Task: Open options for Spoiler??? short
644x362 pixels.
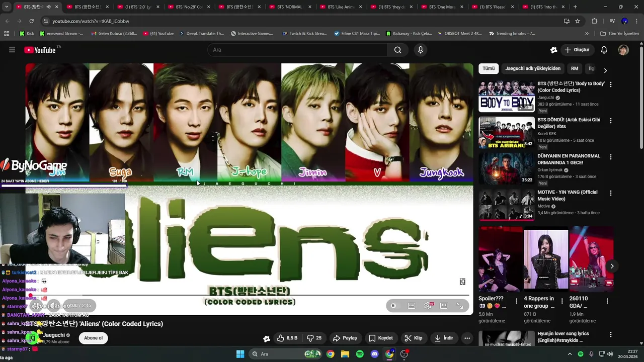Action: pos(517,301)
